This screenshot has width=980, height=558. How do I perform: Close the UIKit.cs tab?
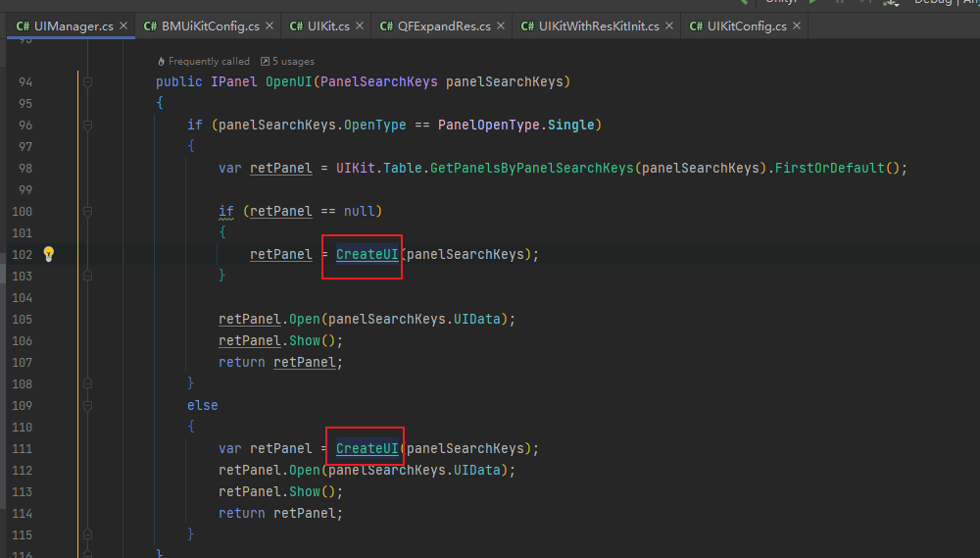[360, 25]
